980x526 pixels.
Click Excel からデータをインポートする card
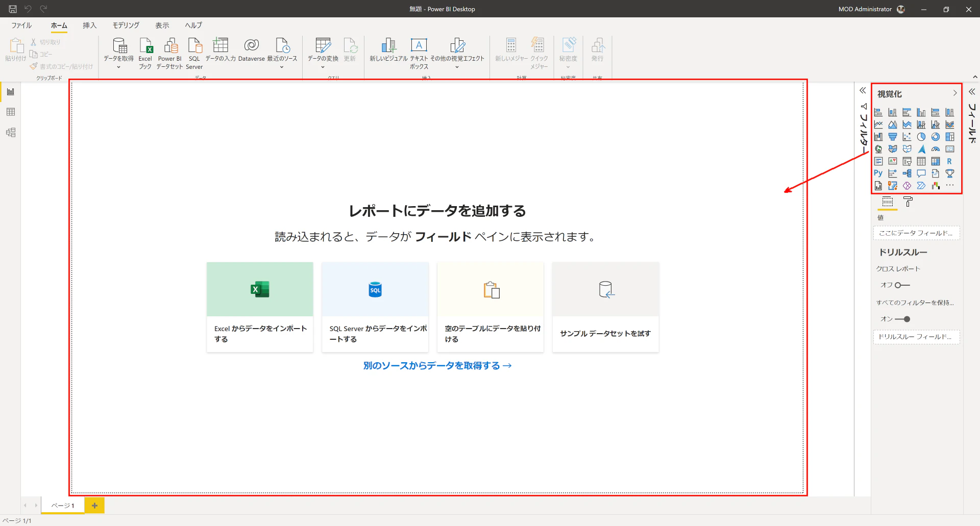coord(260,307)
